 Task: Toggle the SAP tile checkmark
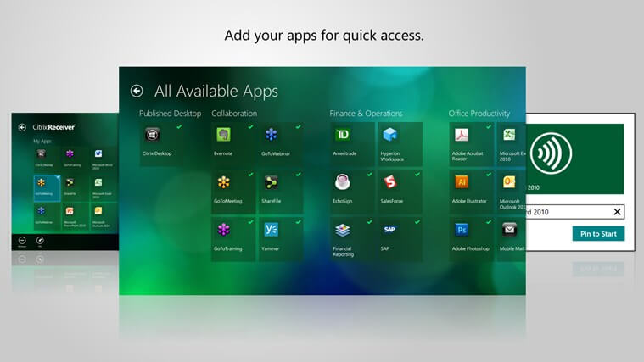[x=417, y=222]
